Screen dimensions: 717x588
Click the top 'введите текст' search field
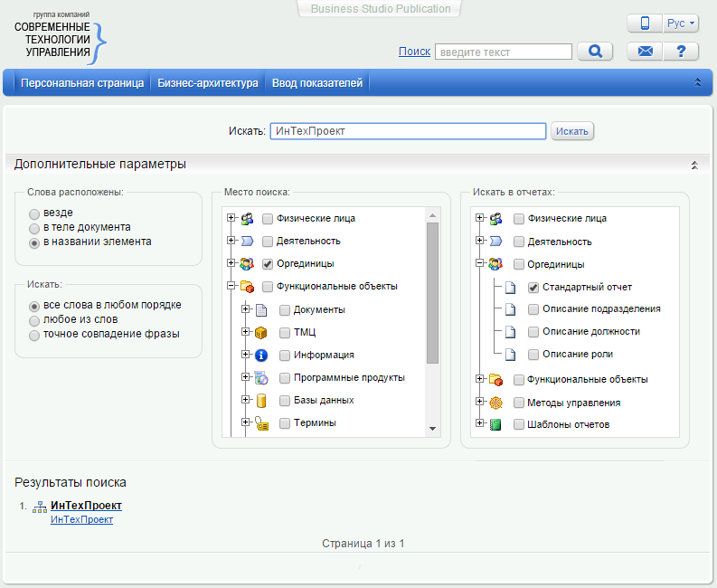[x=503, y=52]
